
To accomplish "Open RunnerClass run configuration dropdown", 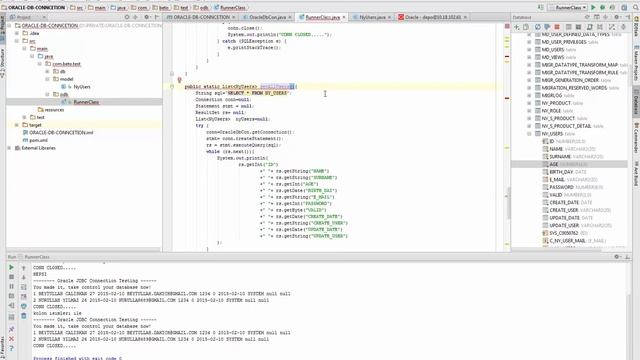I will tap(567, 7).
